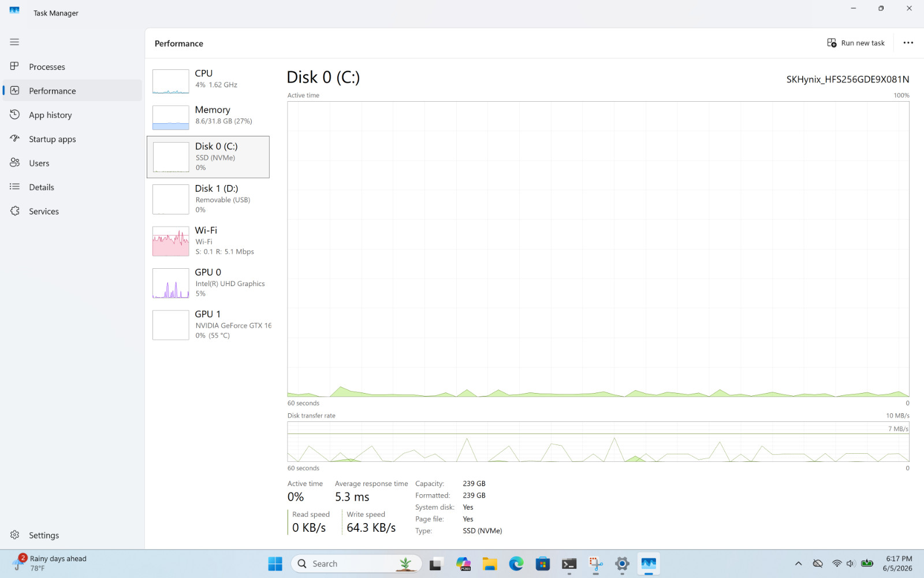
Task: Click the 5.3 ms response time value
Action: 352,497
